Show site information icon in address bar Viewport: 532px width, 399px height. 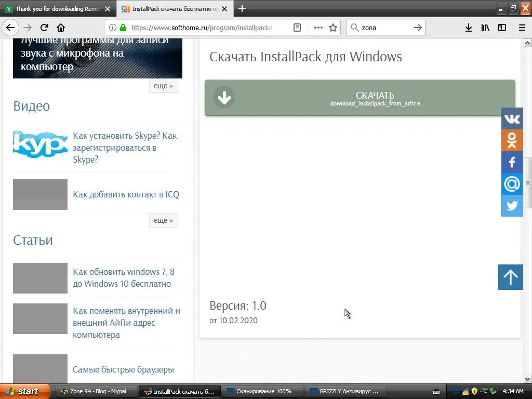point(113,28)
